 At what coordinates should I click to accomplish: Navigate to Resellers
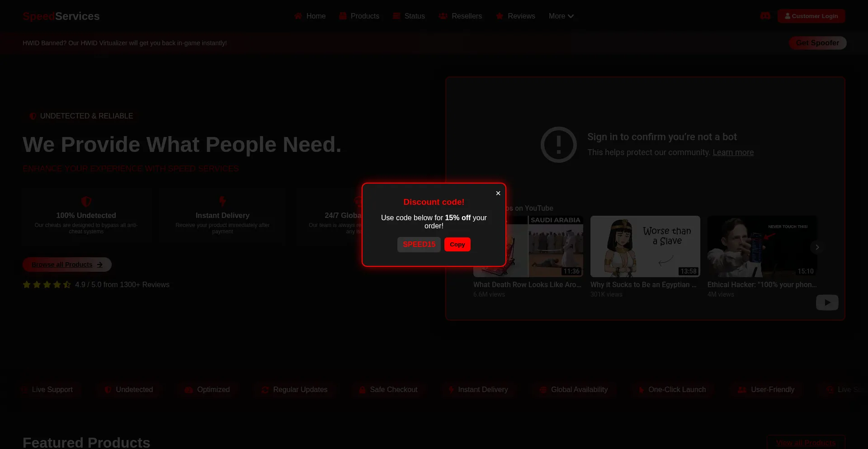[461, 16]
